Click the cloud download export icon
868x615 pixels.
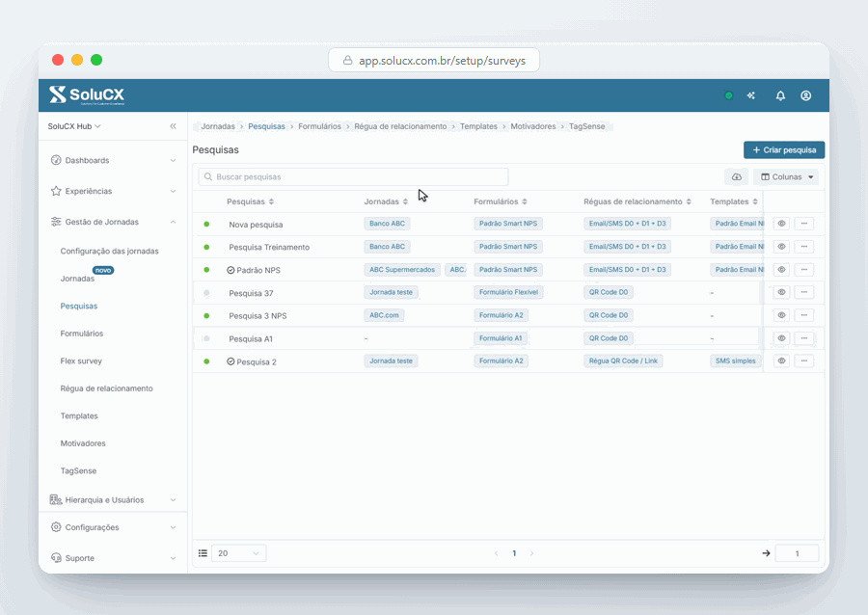pos(736,177)
